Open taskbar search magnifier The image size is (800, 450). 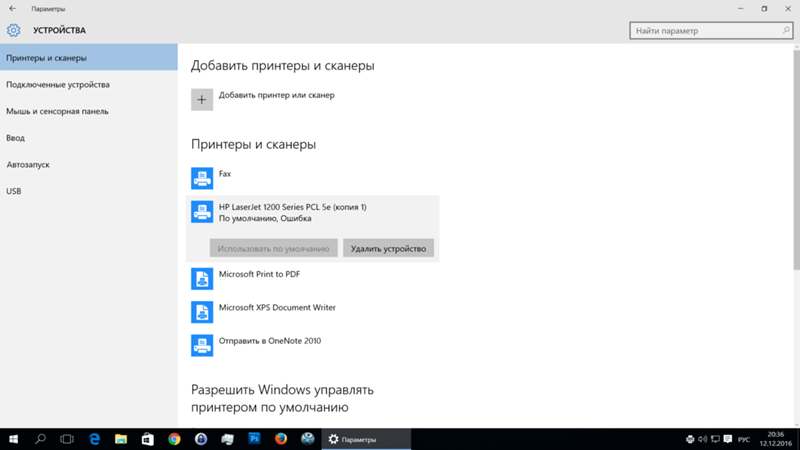(x=40, y=439)
